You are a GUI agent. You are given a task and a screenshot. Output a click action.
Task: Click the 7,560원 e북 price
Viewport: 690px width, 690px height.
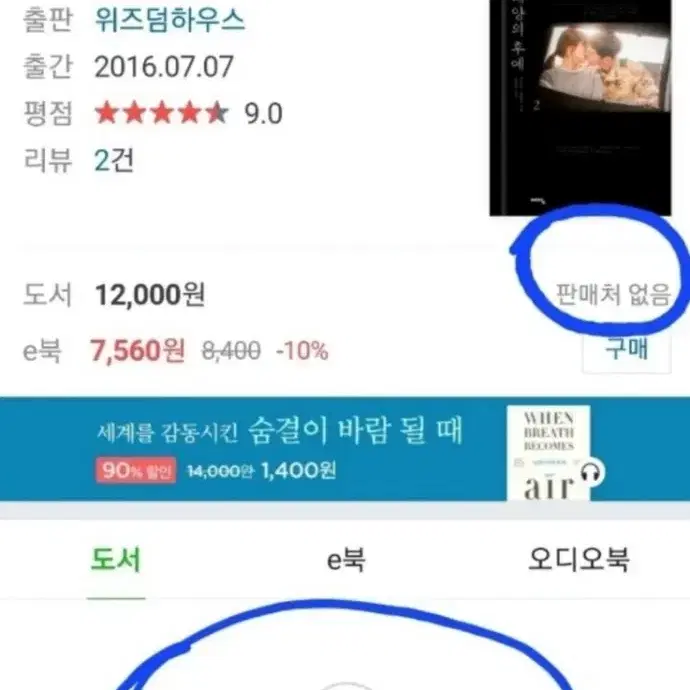pyautogui.click(x=137, y=351)
